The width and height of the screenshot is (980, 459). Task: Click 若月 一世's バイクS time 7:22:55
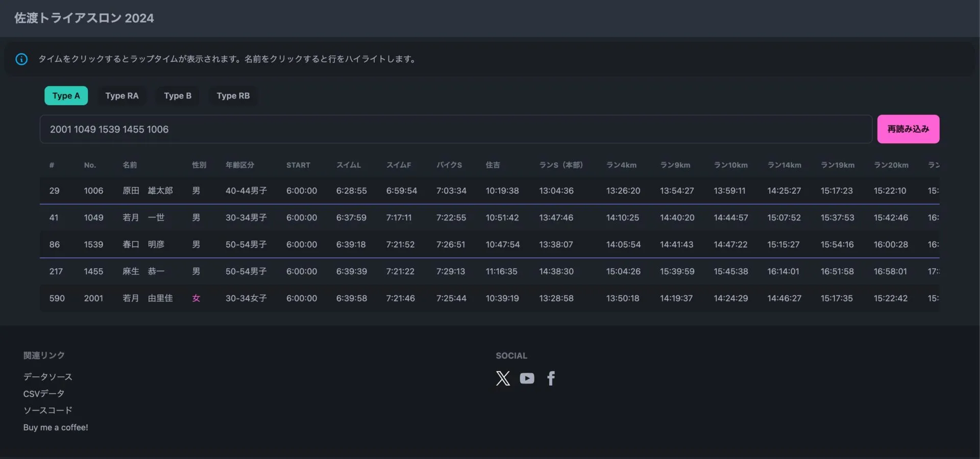point(451,218)
